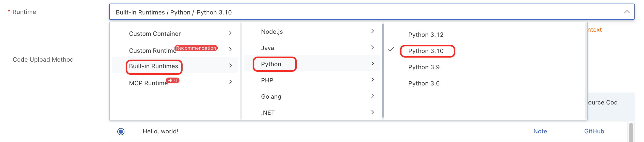644x142 pixels.
Task: Select Python 3.6 runtime version
Action: coord(424,83)
